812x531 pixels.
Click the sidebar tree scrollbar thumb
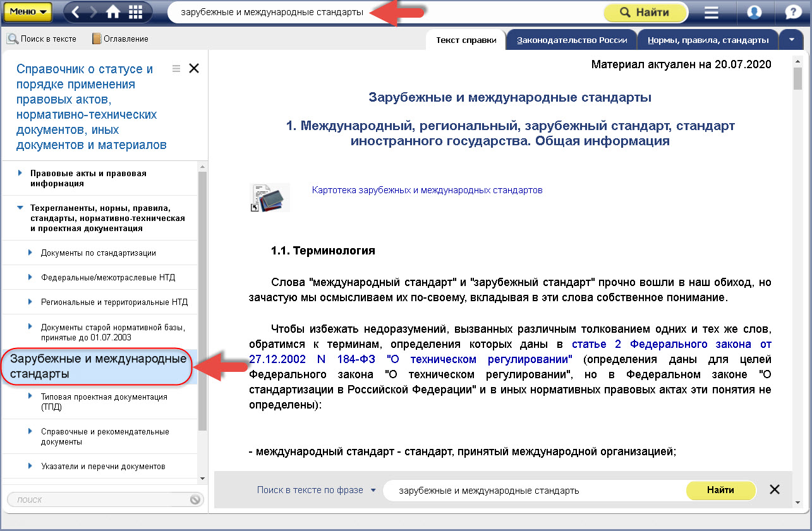click(x=202, y=300)
